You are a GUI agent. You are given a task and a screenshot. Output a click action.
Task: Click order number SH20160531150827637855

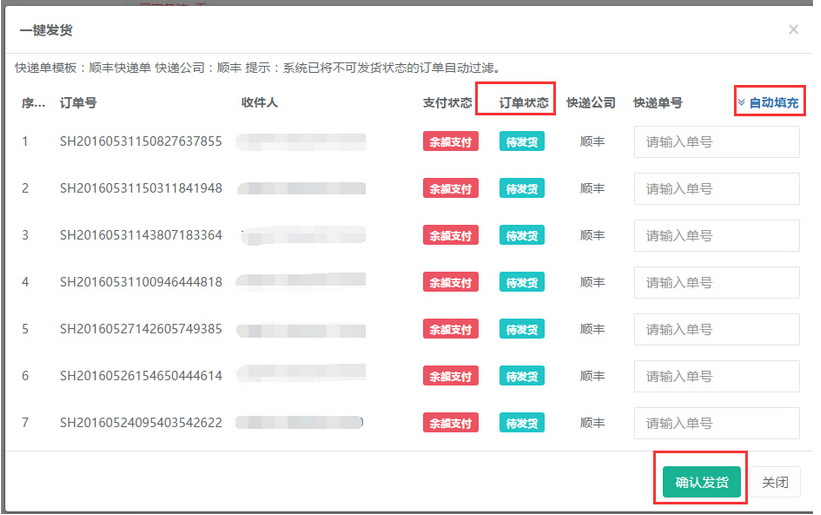click(x=140, y=142)
